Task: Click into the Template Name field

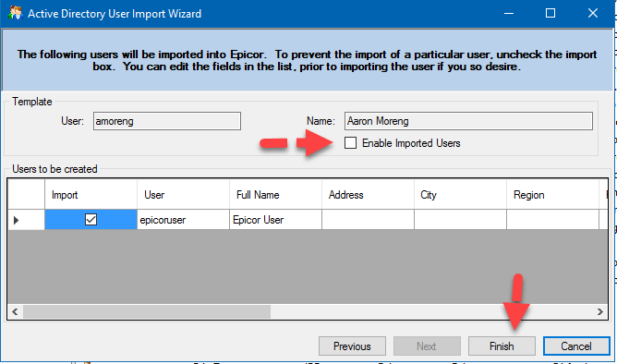Action: coord(468,121)
